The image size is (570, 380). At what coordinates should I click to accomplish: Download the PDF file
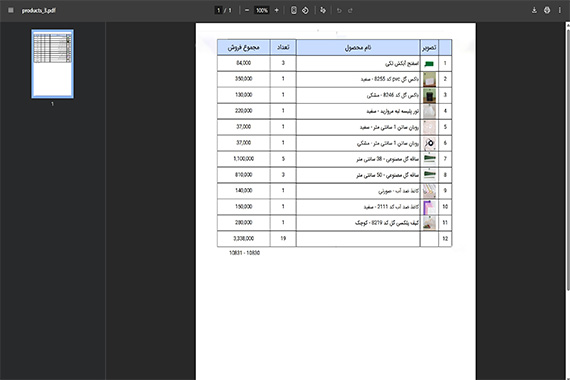pyautogui.click(x=534, y=10)
